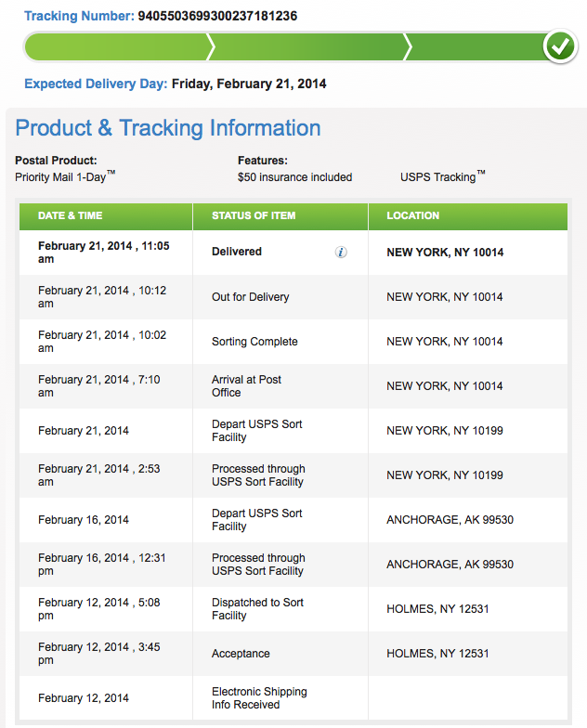Click the Product & Tracking Information heading
Image resolution: width=587 pixels, height=728 pixels.
tap(168, 128)
